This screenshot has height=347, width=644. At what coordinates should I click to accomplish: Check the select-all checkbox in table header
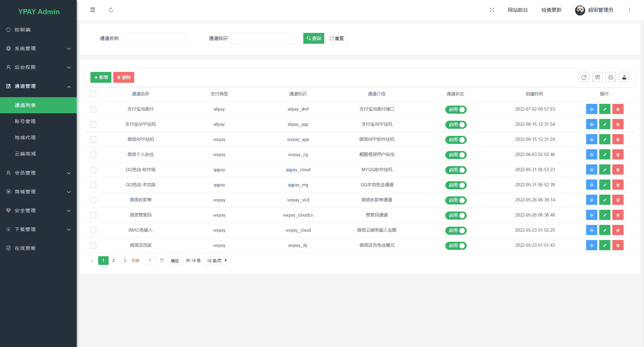[93, 94]
